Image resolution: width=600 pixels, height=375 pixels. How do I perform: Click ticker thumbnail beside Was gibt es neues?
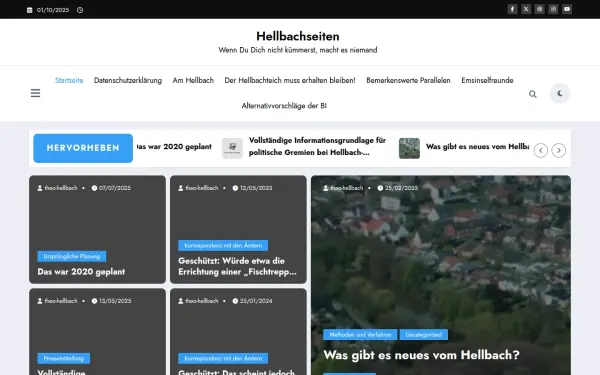(409, 148)
